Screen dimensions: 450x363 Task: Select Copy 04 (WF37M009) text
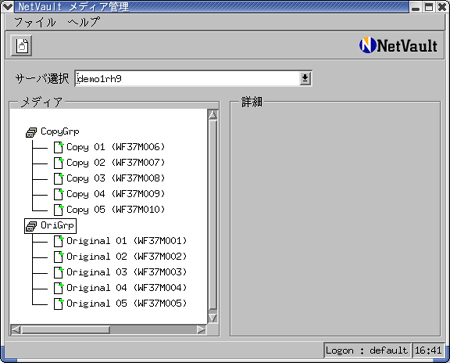point(116,194)
